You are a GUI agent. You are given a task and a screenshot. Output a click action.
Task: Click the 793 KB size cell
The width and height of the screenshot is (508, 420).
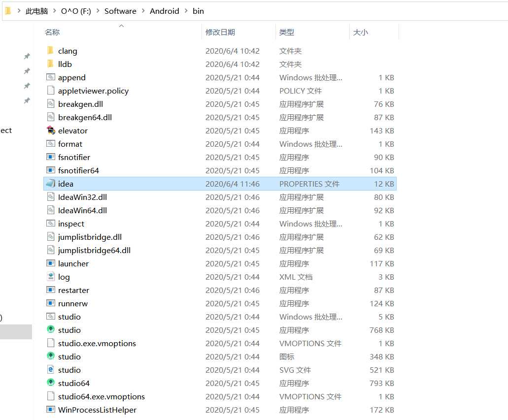tap(382, 384)
